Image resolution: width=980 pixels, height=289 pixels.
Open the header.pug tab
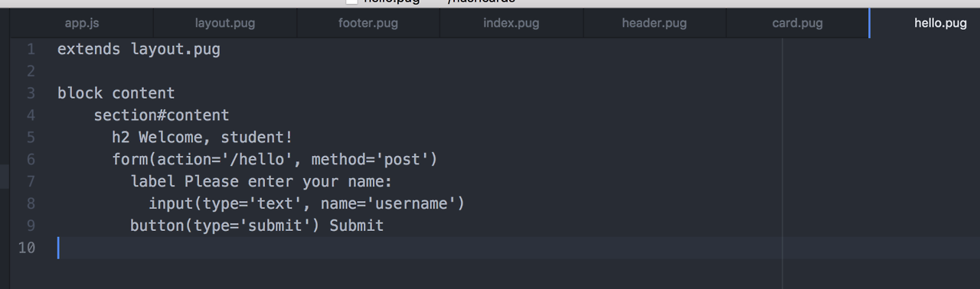[655, 23]
